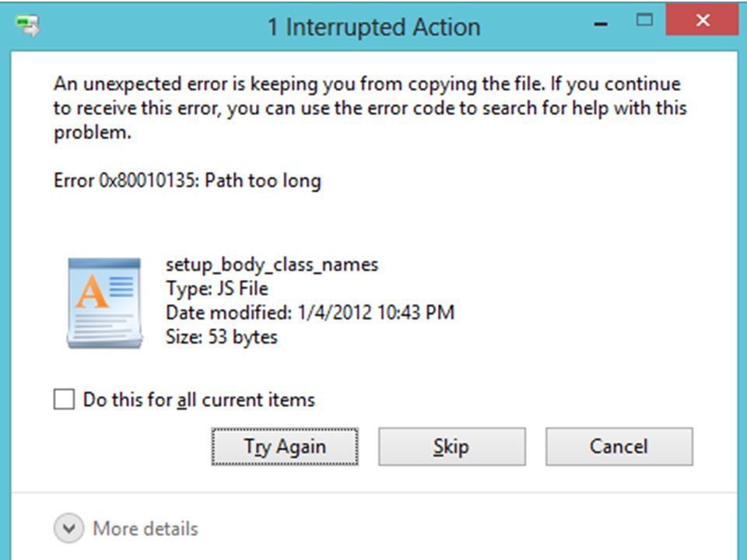
Task: Skip the interrupted file copy
Action: (x=452, y=446)
